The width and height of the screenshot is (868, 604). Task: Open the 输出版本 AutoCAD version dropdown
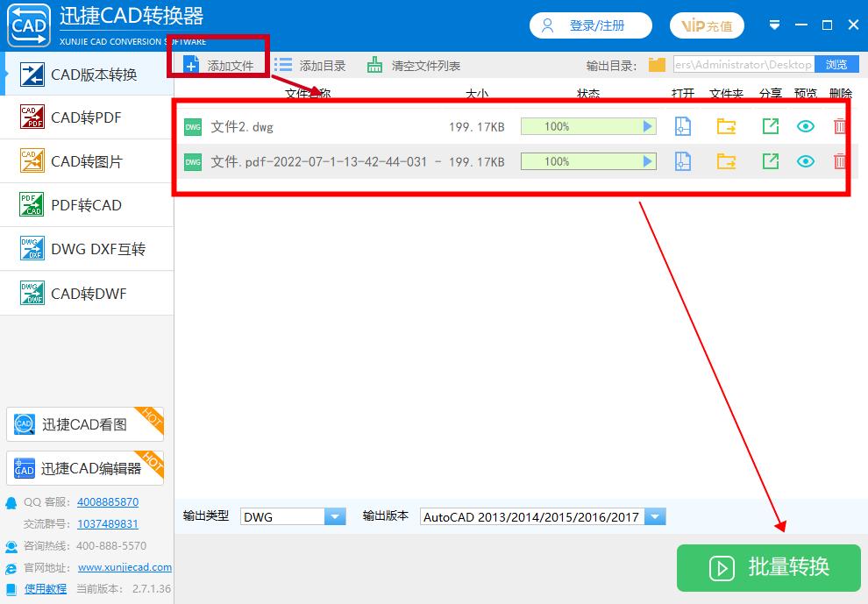coord(655,516)
